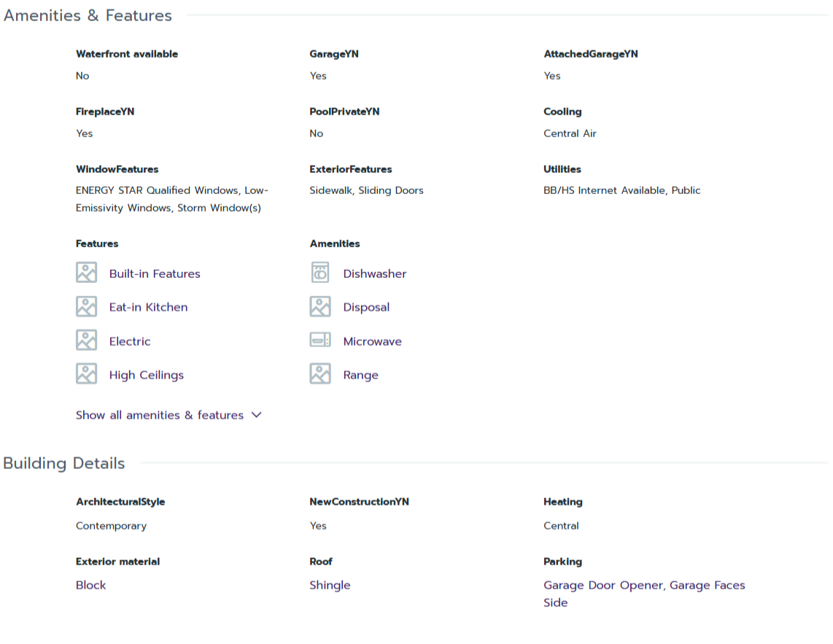
Task: Click the Range amenity icon
Action: (x=320, y=374)
